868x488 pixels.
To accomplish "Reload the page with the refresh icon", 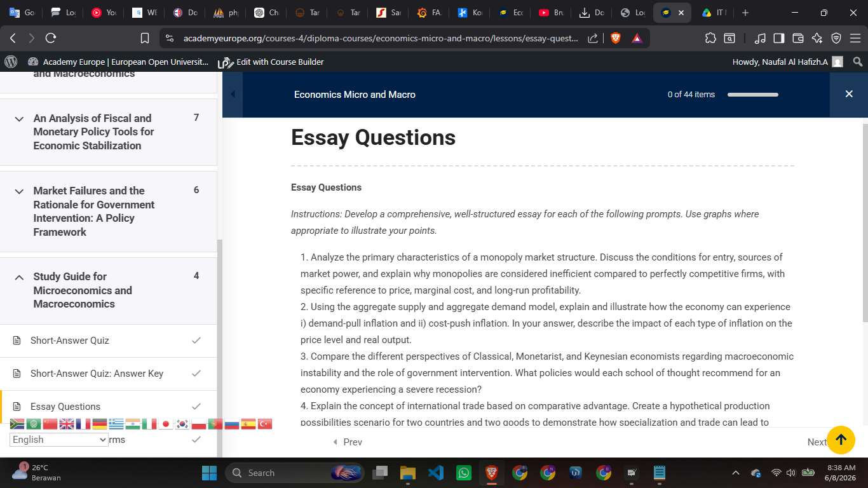I will pyautogui.click(x=51, y=38).
